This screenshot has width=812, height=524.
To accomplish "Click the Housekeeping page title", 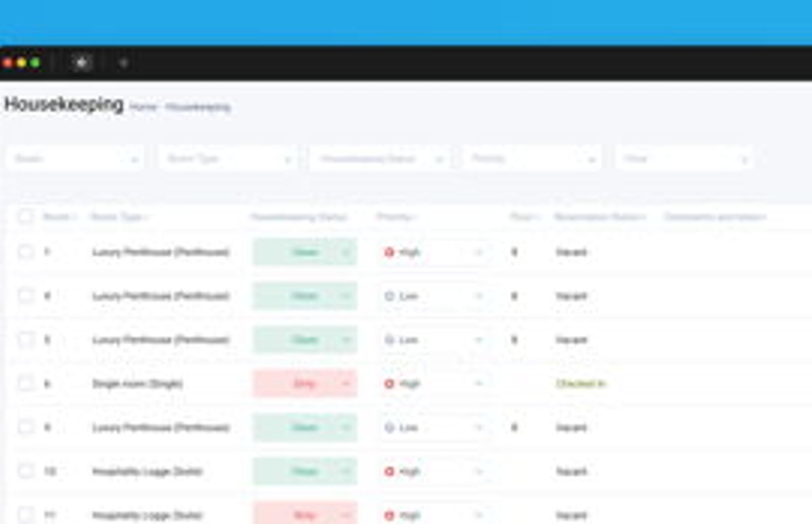I will pos(64,104).
